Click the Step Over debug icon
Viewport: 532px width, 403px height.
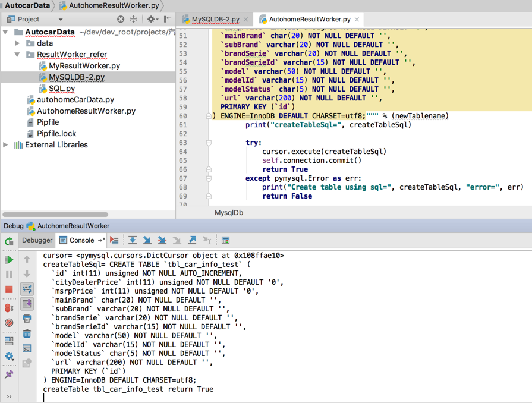[133, 240]
